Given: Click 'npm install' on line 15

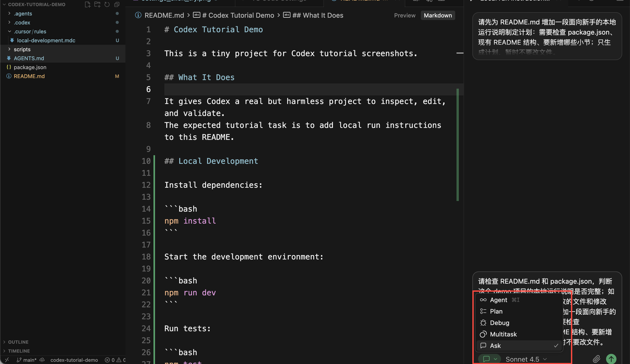Looking at the screenshot, I should (190, 221).
